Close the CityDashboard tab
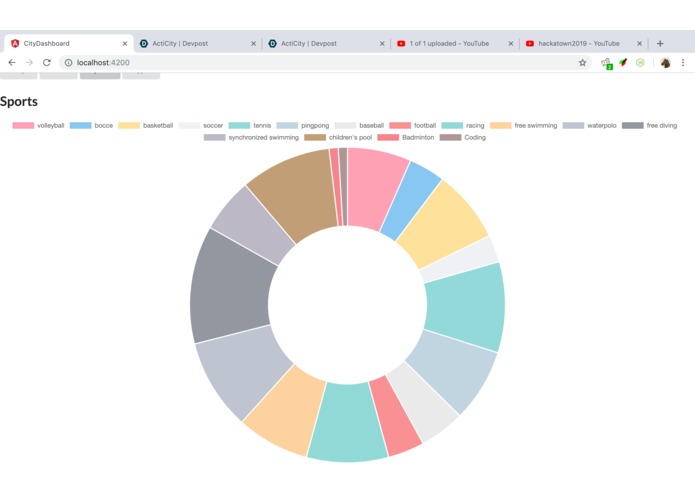The image size is (695, 494). pyautogui.click(x=125, y=43)
